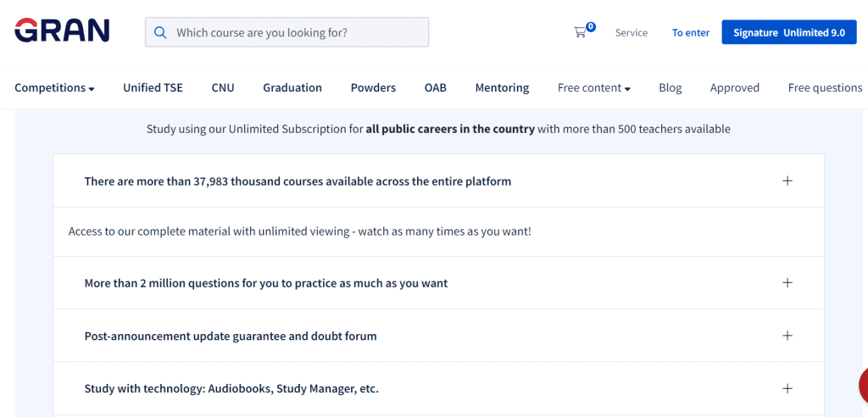Click the GRAN logo

pos(62,31)
